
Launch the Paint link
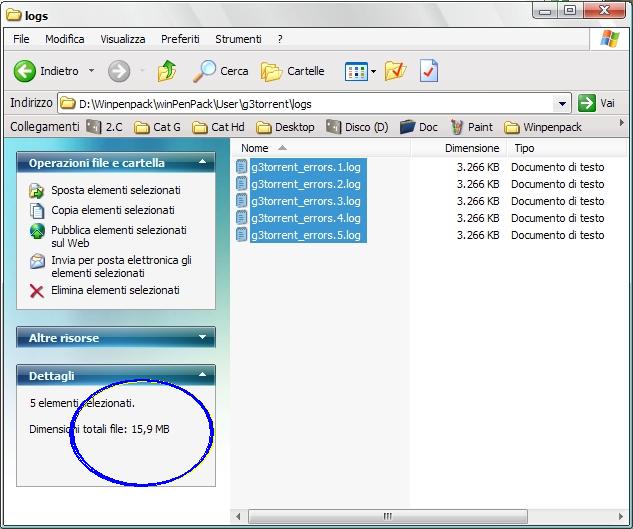pyautogui.click(x=471, y=127)
